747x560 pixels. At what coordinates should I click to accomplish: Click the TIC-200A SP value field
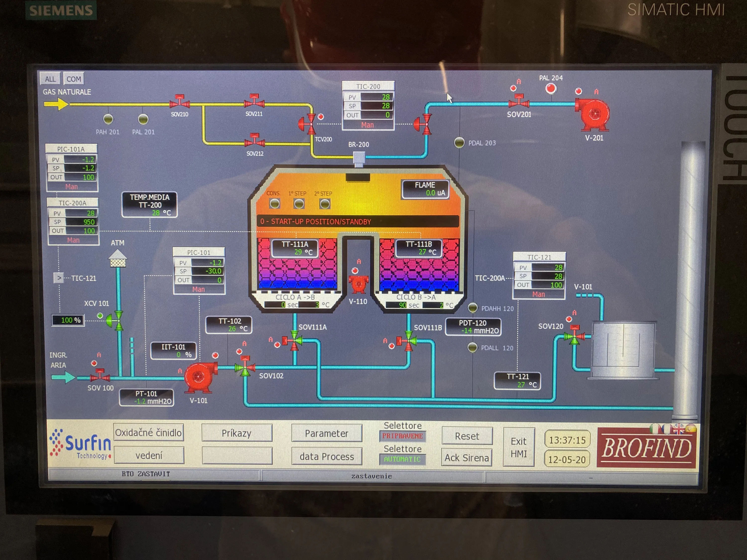[x=81, y=222]
